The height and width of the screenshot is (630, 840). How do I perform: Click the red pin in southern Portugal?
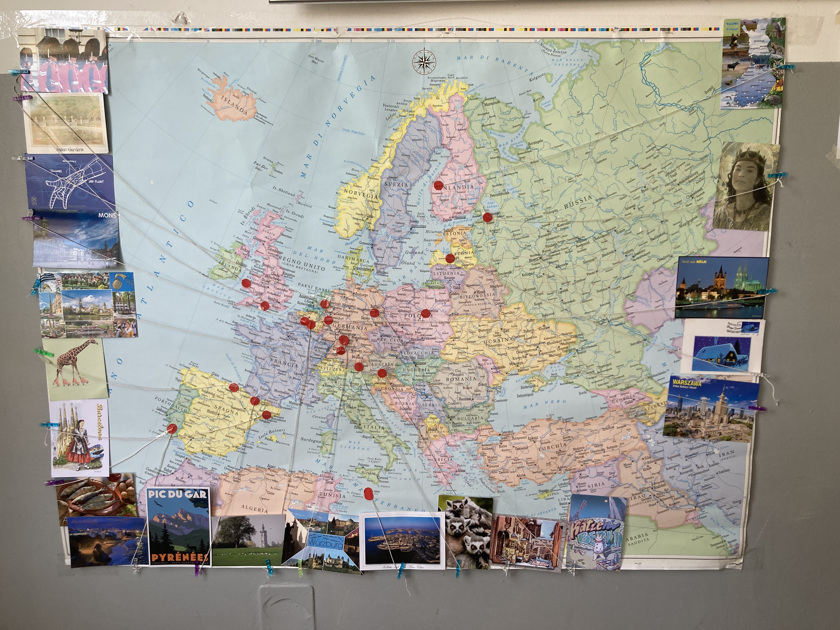tap(172, 429)
